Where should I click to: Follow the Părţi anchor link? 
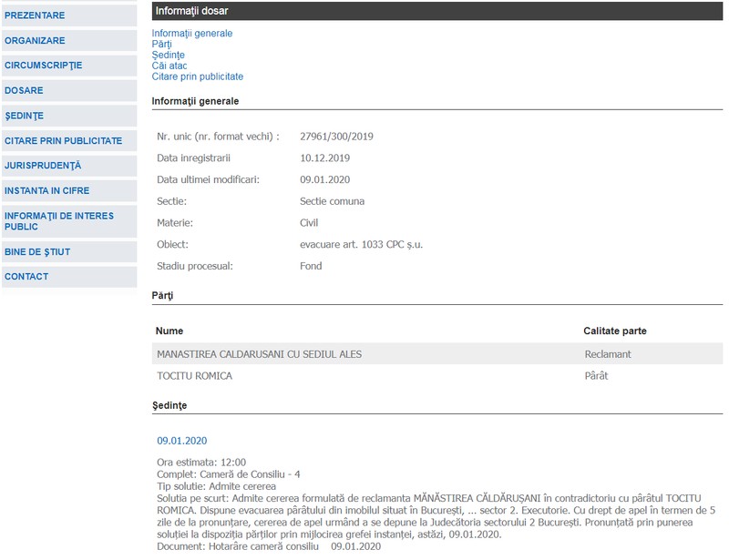[x=162, y=44]
